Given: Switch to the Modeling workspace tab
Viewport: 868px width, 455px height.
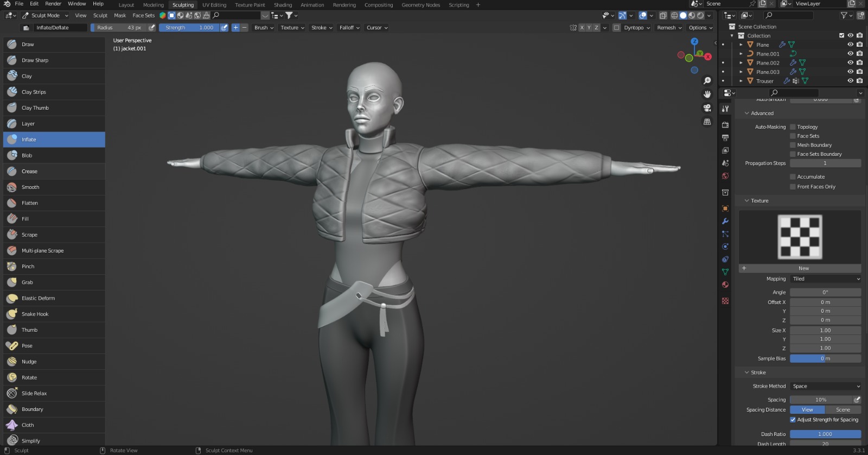Looking at the screenshot, I should [x=153, y=5].
